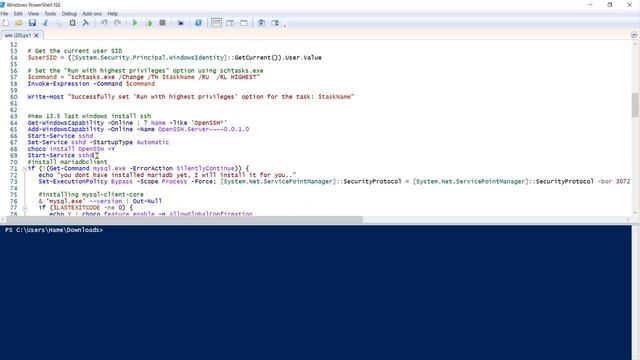
Task: Click the script pane horizontal scrollbar thumb
Action: tap(184, 220)
